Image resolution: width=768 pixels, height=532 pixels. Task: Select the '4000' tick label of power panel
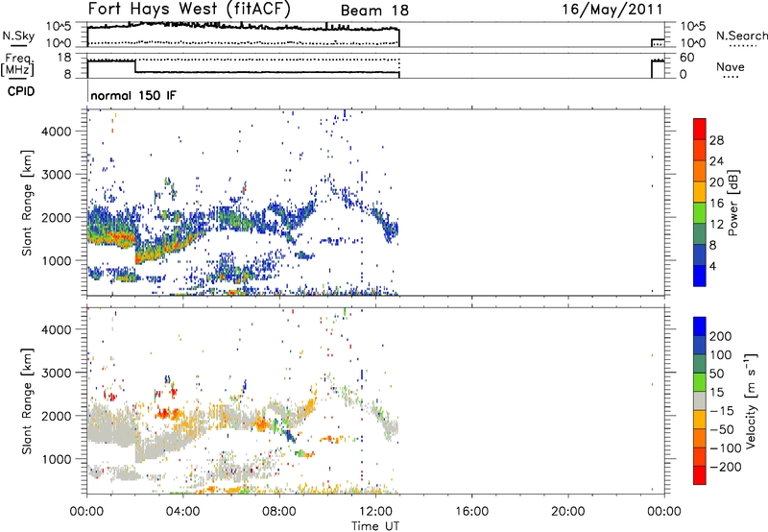pos(56,132)
